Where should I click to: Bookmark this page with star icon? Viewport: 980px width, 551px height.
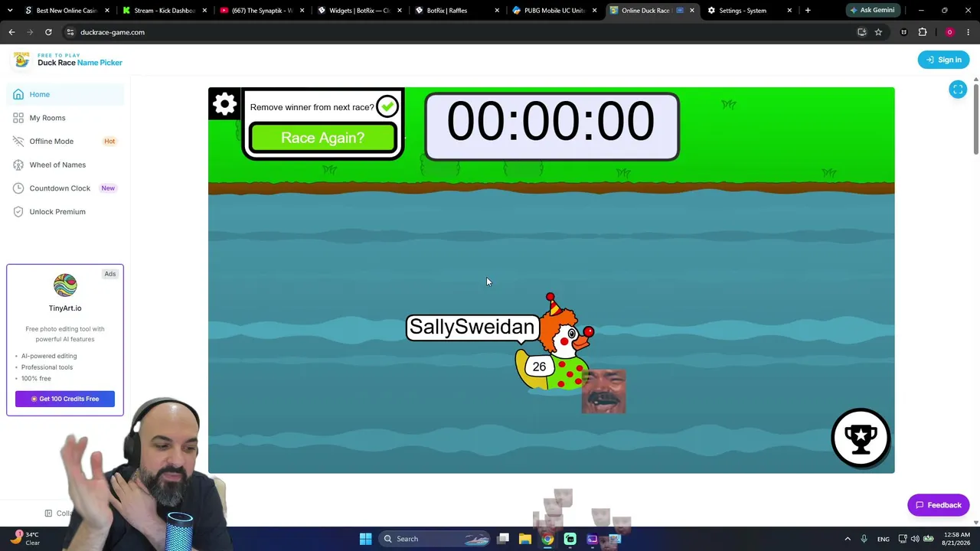[x=878, y=32]
